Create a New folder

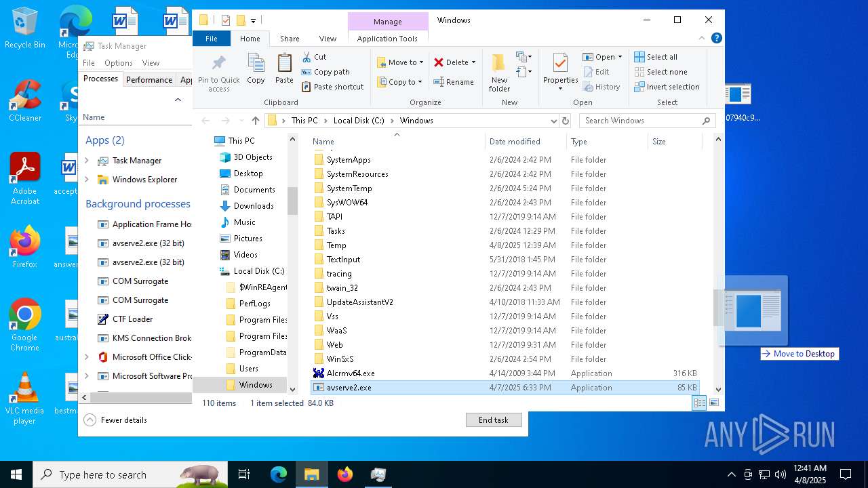pos(499,73)
